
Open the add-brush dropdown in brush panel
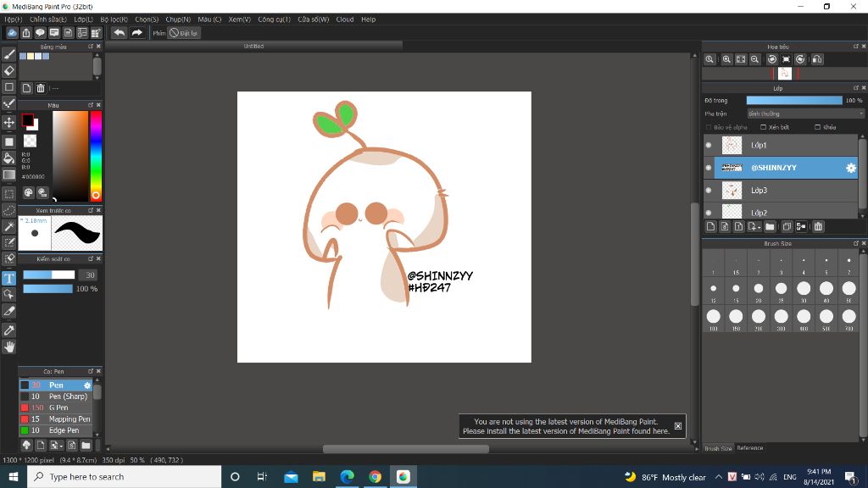[61, 445]
